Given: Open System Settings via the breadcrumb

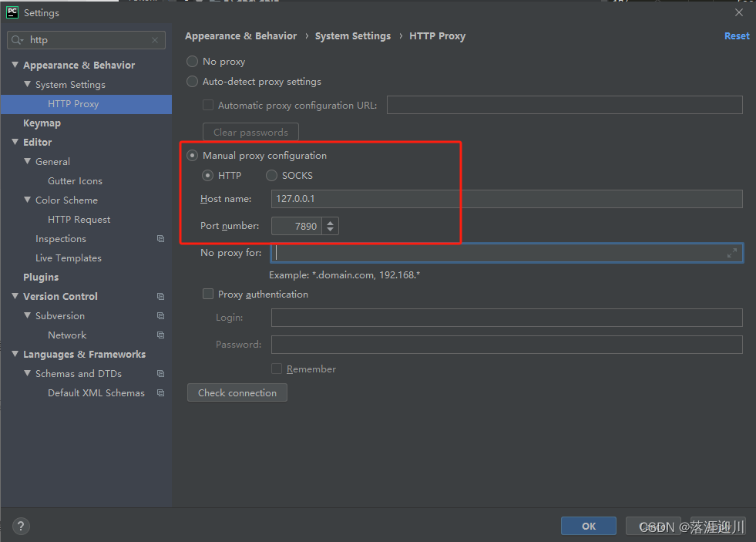Looking at the screenshot, I should [x=353, y=35].
